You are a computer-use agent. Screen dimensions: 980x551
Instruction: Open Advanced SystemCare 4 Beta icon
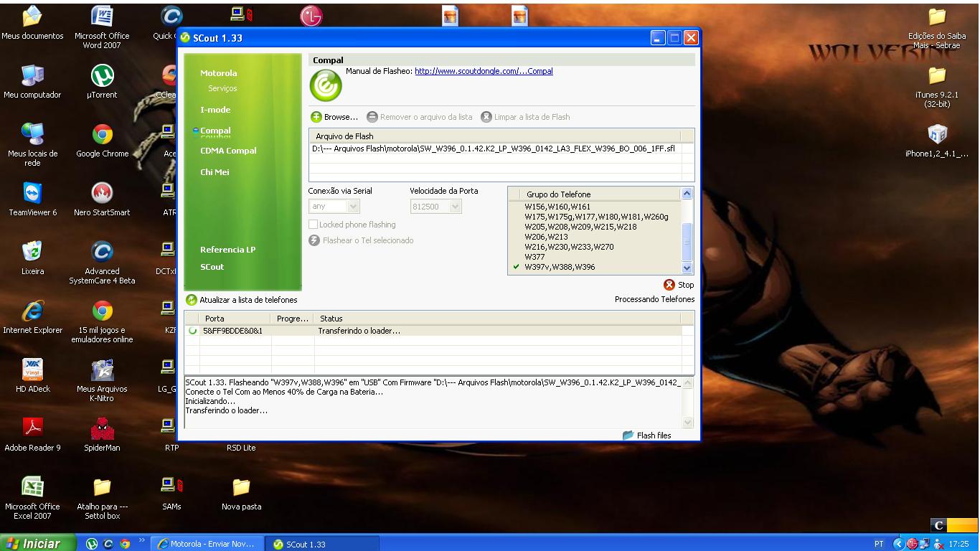(x=102, y=263)
